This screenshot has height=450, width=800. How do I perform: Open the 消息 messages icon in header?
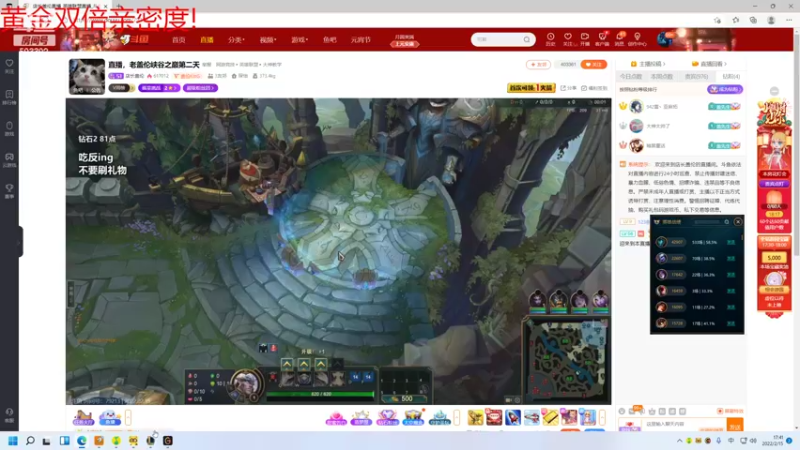[619, 39]
